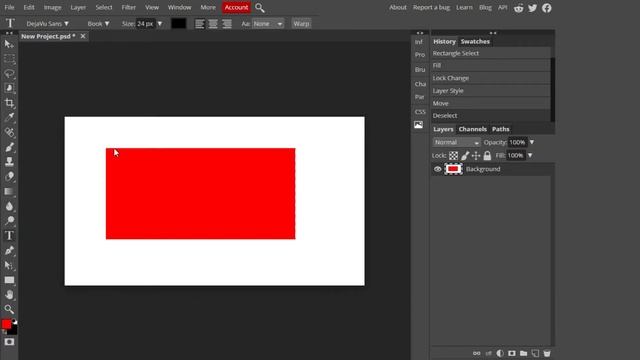Expand the font size dropdown arrow
The width and height of the screenshot is (640, 360).
point(160,24)
